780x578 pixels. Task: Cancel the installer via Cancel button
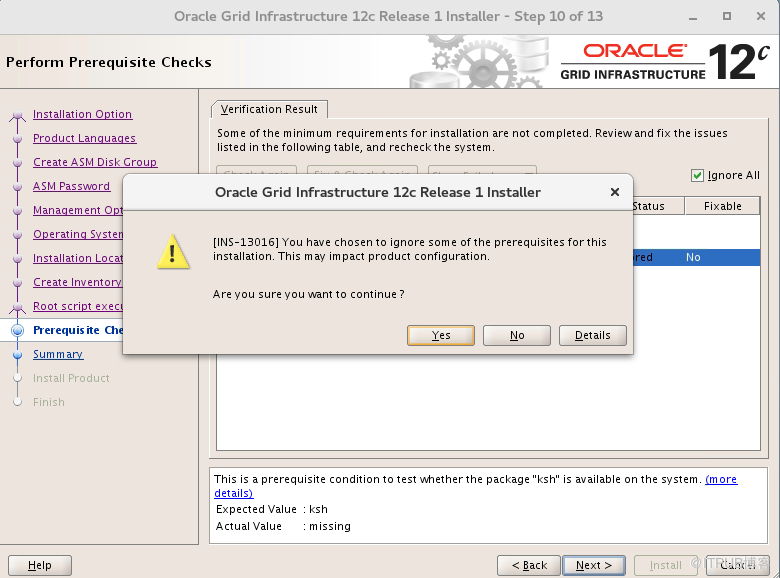737,566
